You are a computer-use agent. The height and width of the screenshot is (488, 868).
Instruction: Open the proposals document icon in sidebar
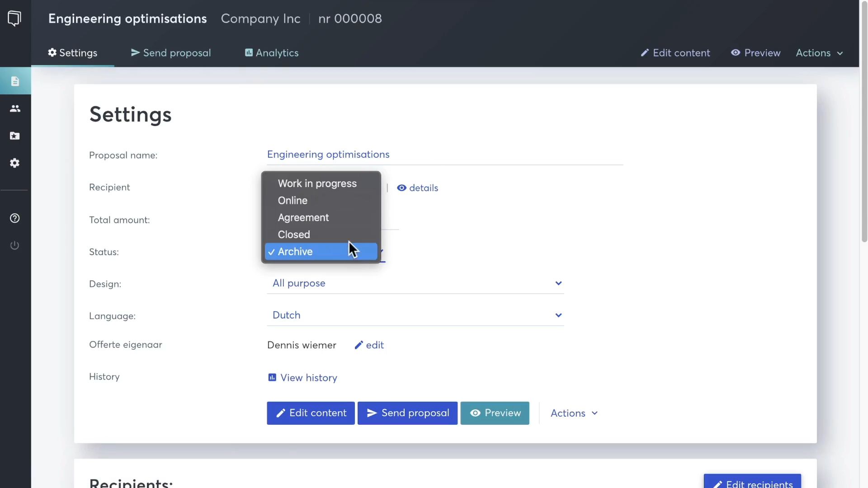tap(14, 81)
